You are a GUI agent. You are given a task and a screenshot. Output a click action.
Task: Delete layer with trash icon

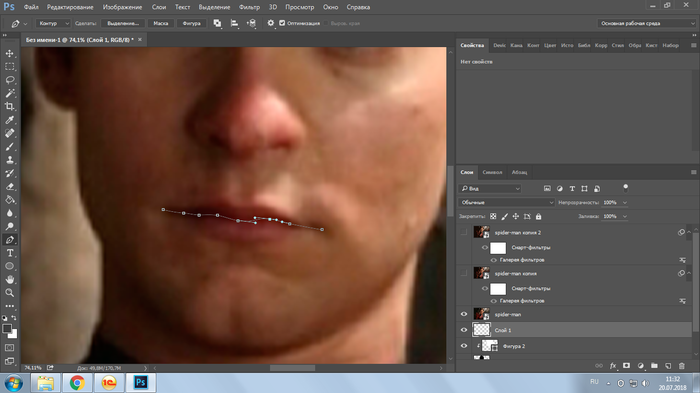point(682,366)
